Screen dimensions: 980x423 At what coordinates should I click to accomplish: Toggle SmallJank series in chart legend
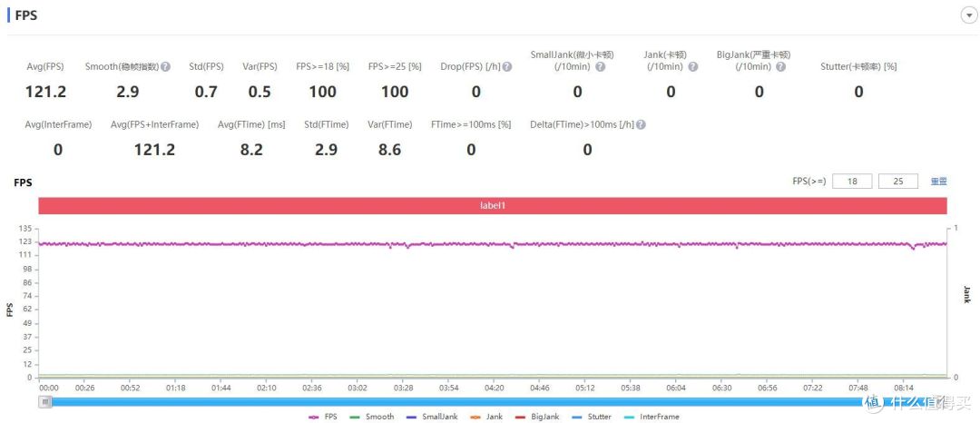(432, 417)
